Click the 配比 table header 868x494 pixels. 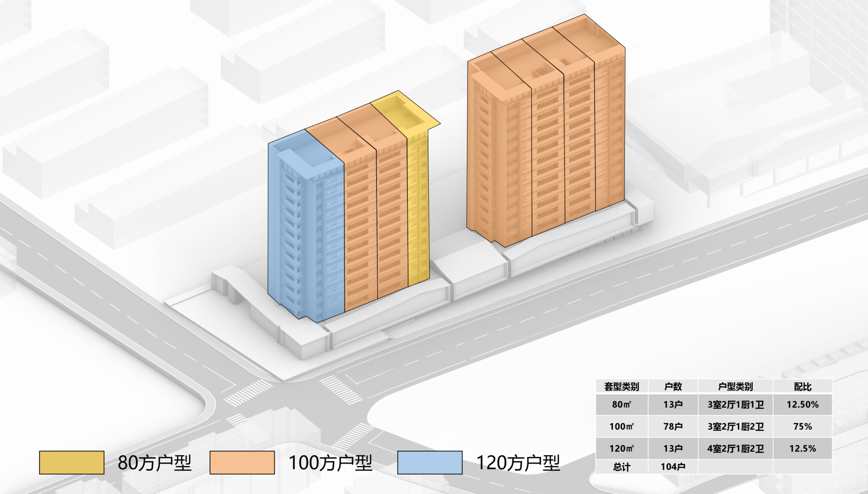click(x=803, y=386)
